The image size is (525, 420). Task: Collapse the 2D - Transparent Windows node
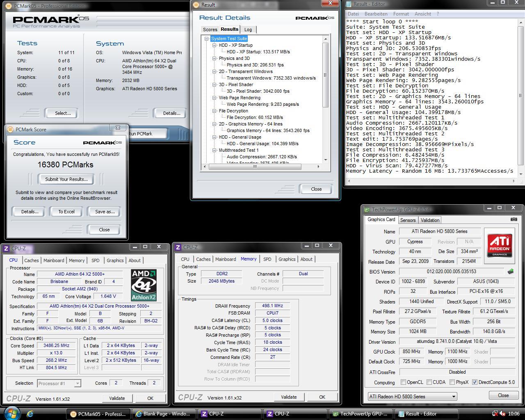pyautogui.click(x=214, y=71)
